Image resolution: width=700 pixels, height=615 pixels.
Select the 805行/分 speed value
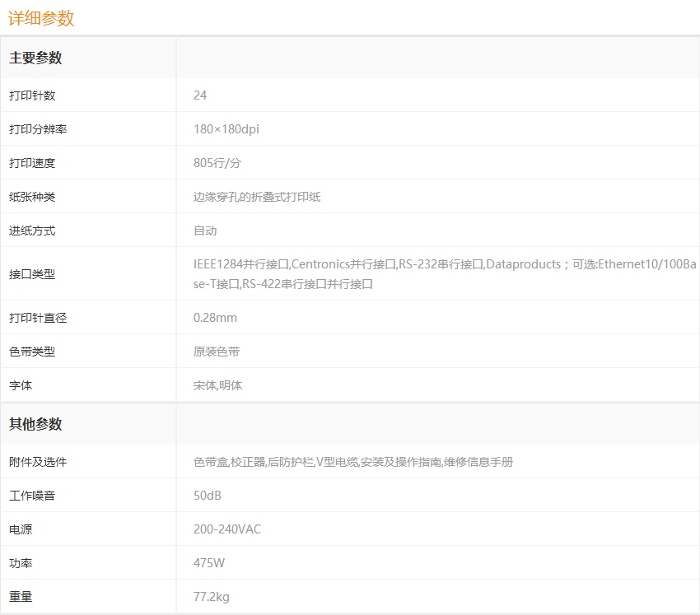pos(217,163)
